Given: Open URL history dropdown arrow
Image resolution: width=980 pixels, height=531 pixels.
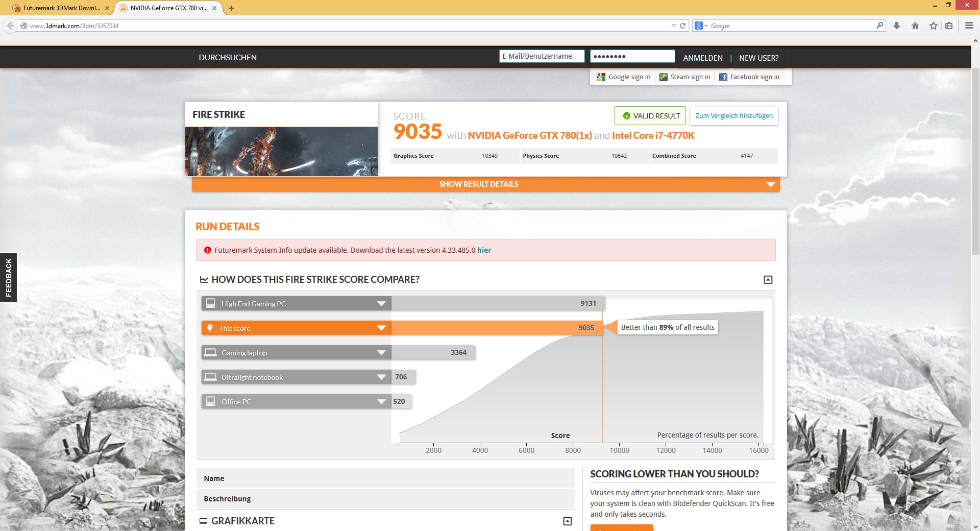Looking at the screenshot, I should [x=674, y=26].
